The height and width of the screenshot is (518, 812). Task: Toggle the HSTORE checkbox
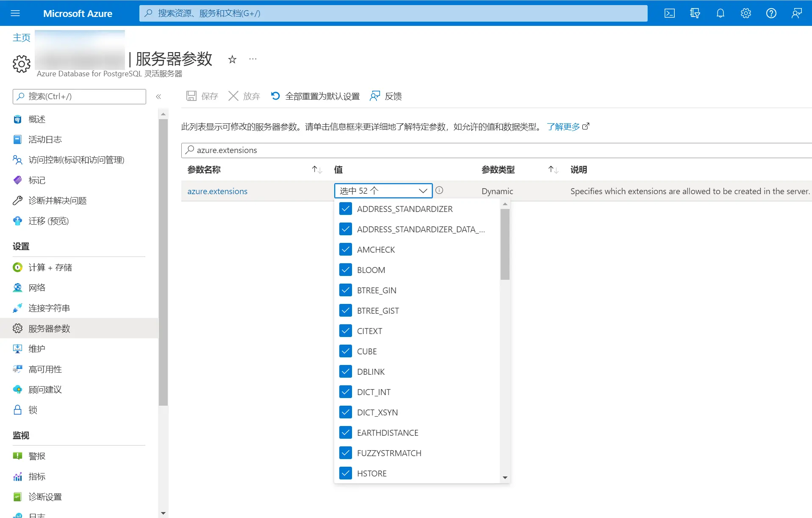coord(346,473)
